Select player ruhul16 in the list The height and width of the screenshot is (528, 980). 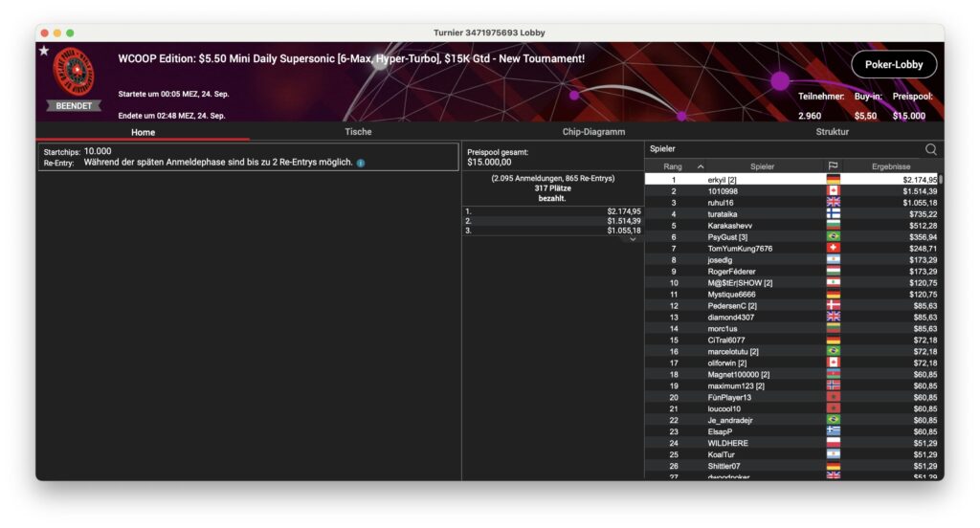[x=721, y=203]
